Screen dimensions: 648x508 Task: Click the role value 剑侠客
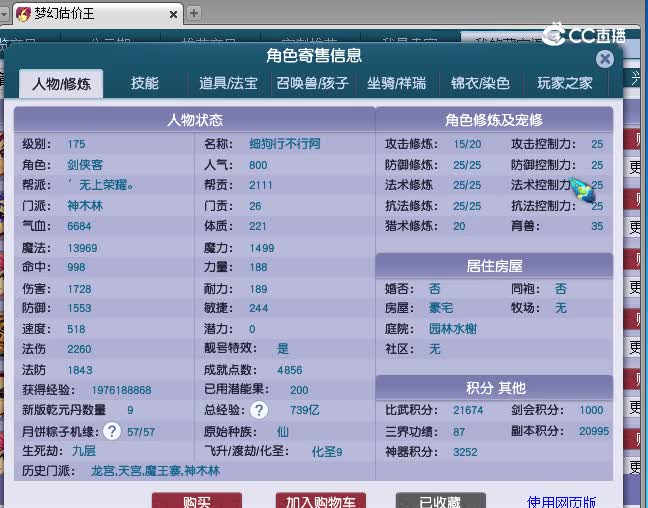point(85,165)
